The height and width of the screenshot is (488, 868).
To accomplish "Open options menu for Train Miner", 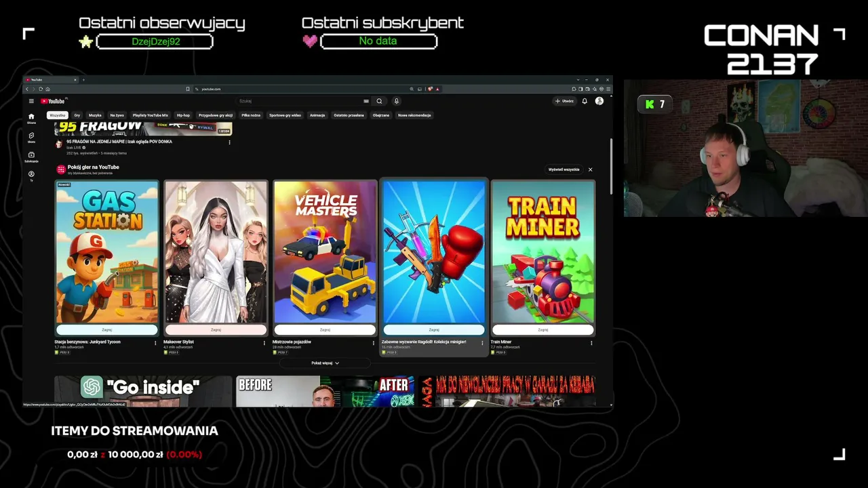I will tap(591, 343).
